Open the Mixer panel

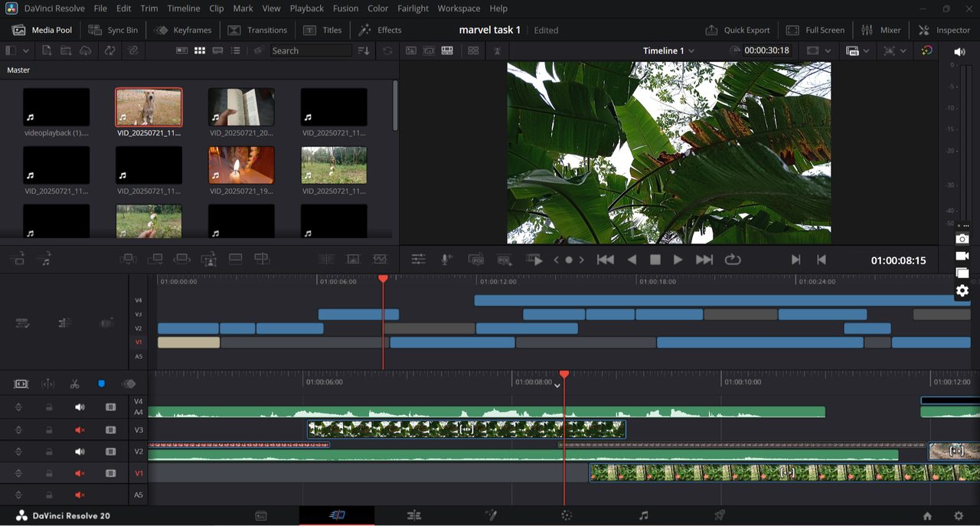pyautogui.click(x=880, y=30)
